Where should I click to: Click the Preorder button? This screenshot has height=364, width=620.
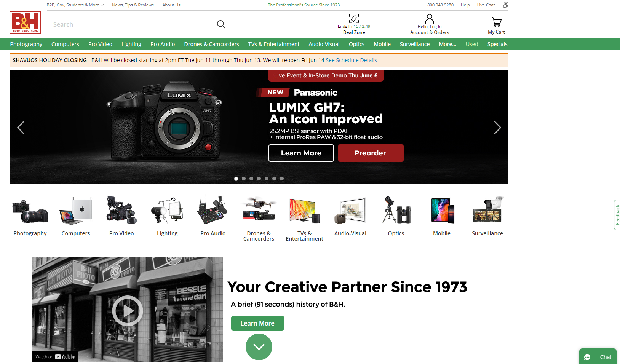[371, 153]
